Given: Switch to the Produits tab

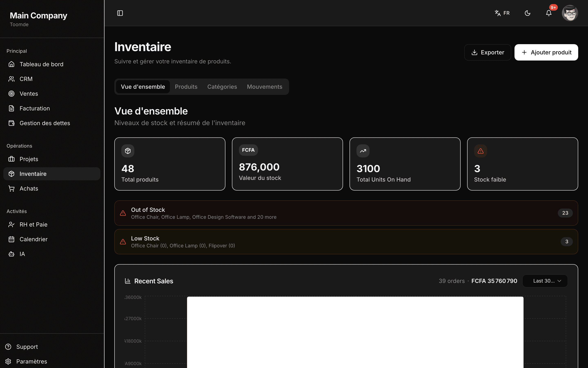Looking at the screenshot, I should point(186,87).
